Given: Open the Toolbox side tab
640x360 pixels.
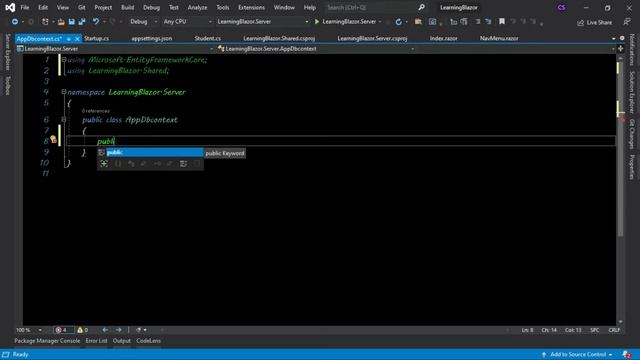Looking at the screenshot, I should (x=7, y=85).
